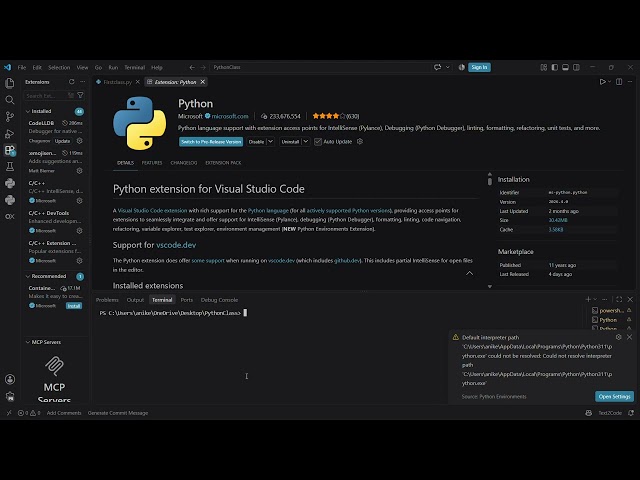Screen dimensions: 640x480
Task: Open notifications bell in status bar
Action: coord(631,413)
